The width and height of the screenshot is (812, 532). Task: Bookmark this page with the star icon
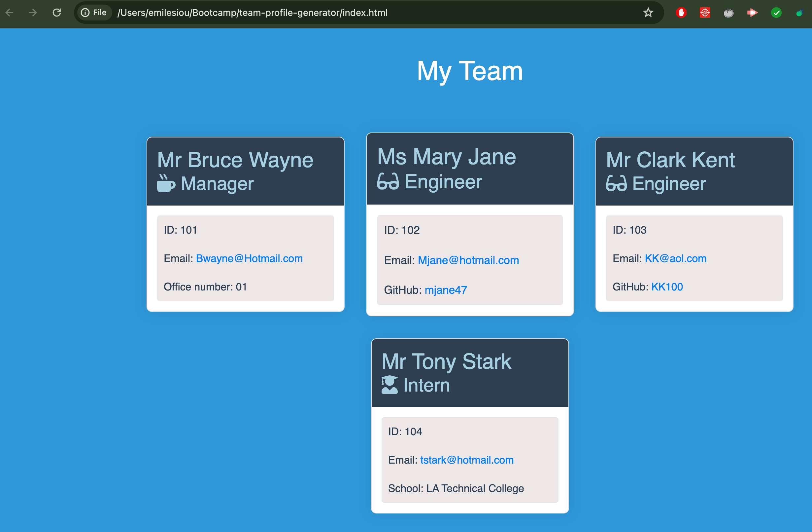648,13
